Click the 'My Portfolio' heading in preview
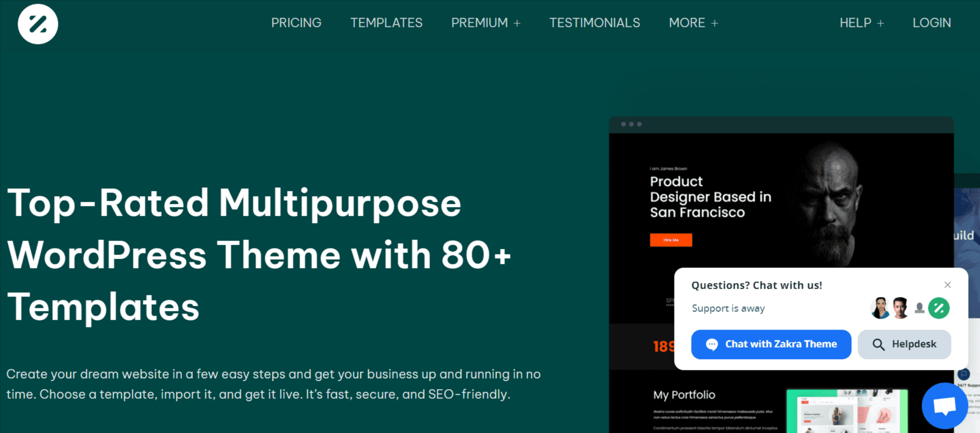 [684, 395]
